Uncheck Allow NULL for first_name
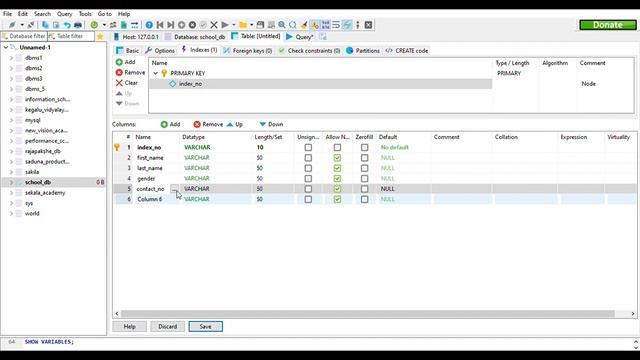 pos(337,158)
